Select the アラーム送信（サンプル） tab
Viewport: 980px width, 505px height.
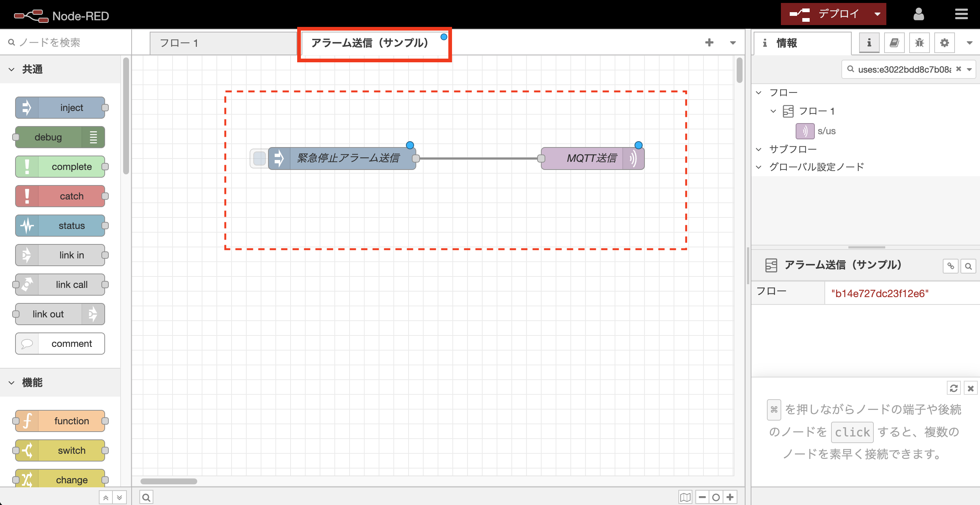click(x=374, y=43)
